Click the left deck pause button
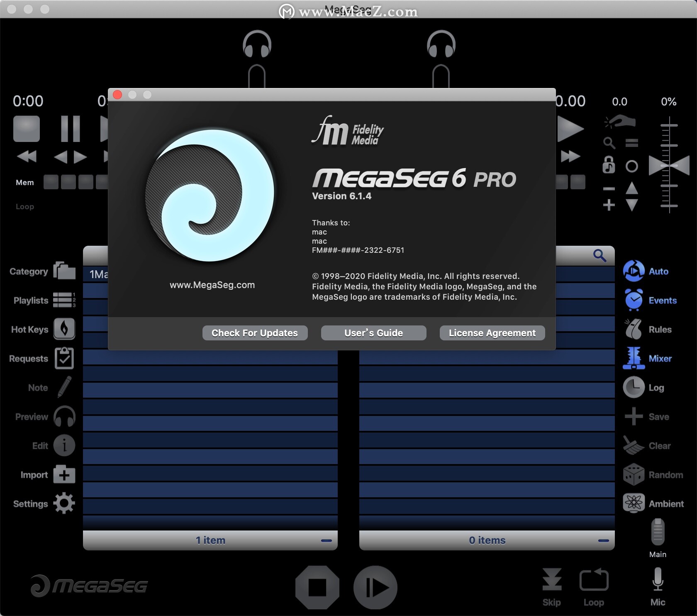The width and height of the screenshot is (697, 616). (x=71, y=129)
